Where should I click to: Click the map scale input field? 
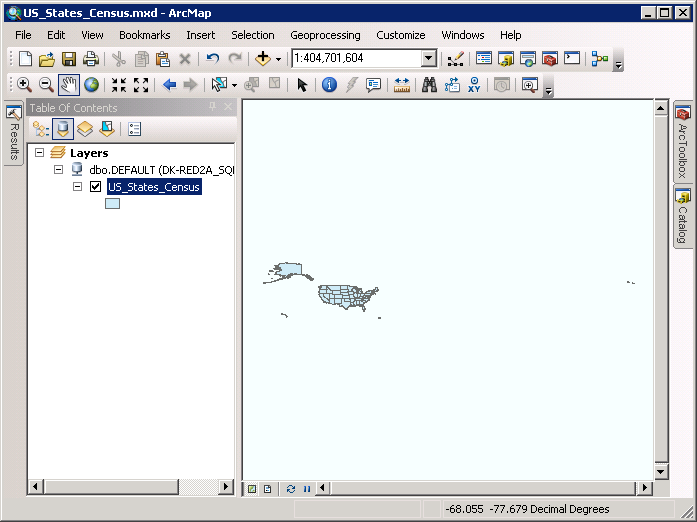(x=357, y=58)
